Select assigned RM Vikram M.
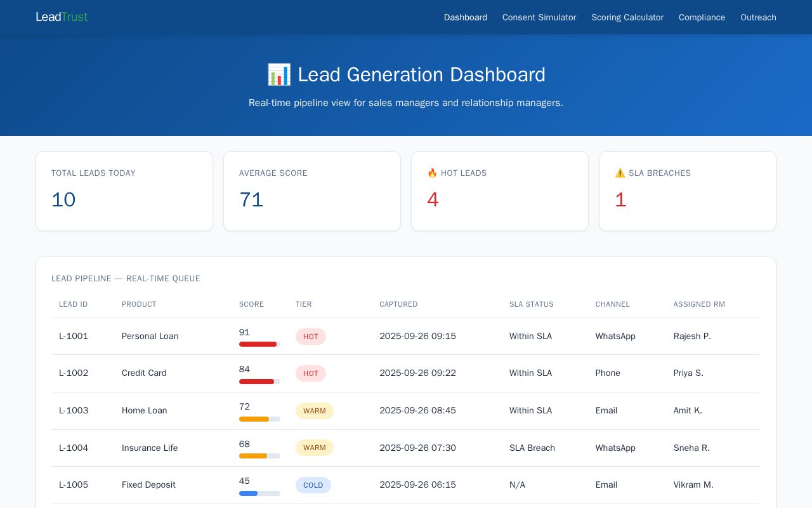 (x=693, y=485)
